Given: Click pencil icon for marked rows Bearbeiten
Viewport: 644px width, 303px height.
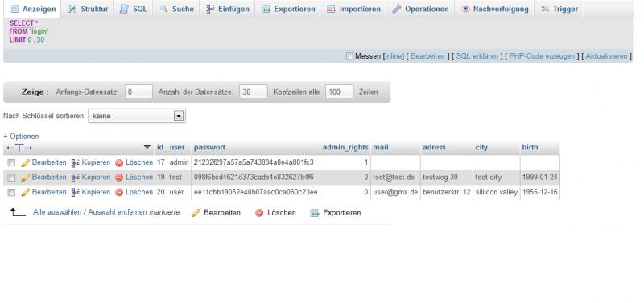Looking at the screenshot, I should tap(196, 213).
